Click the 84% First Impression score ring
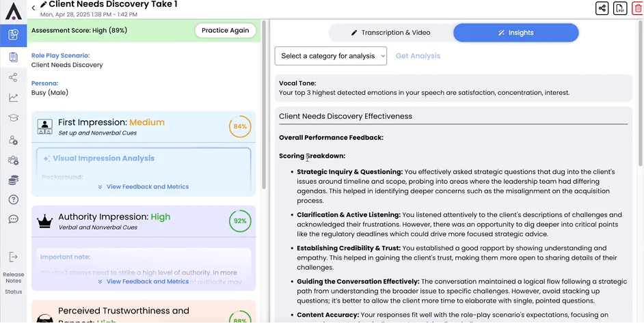This screenshot has height=323, width=644. (x=240, y=126)
